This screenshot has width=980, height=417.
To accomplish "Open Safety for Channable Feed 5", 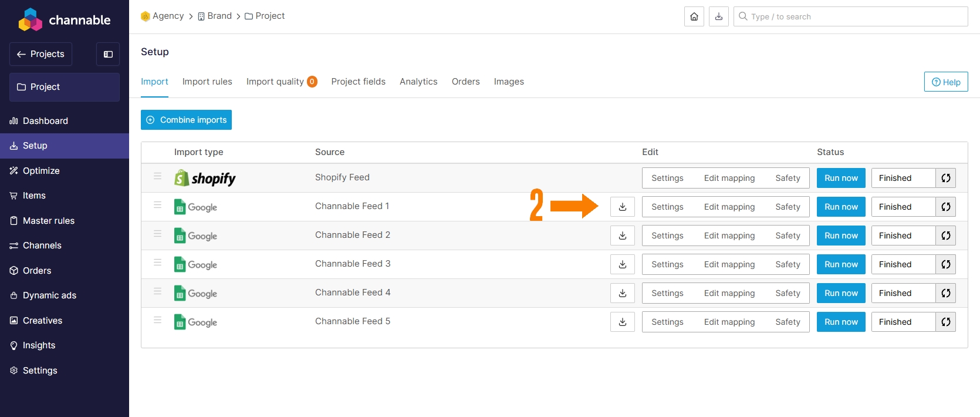I will (x=788, y=322).
